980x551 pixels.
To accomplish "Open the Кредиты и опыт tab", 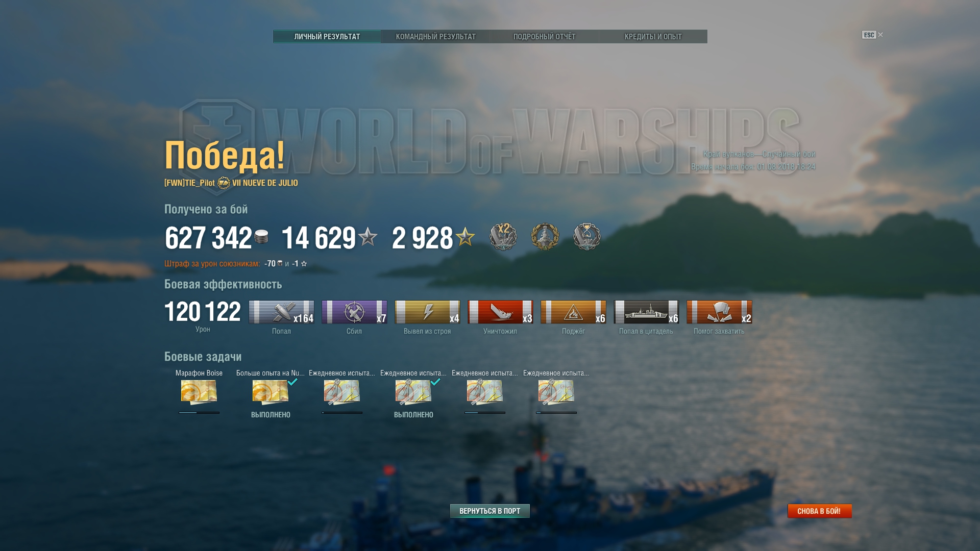I will click(x=653, y=36).
